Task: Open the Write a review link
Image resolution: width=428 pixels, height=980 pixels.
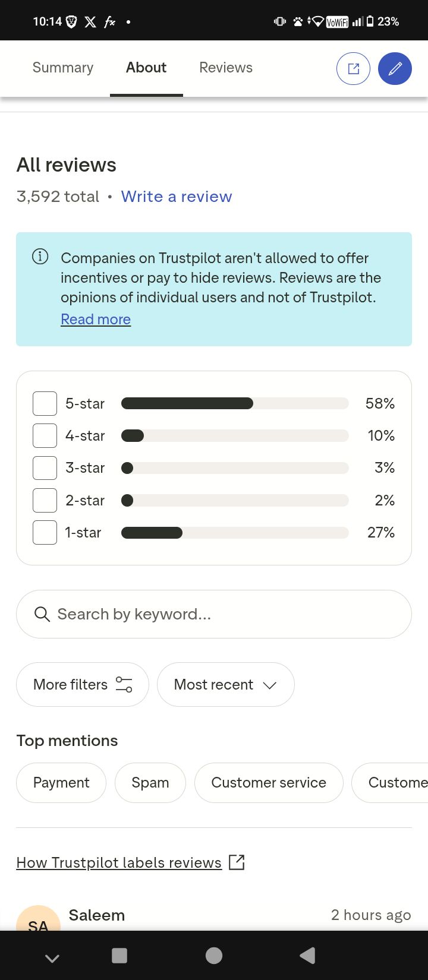Action: click(177, 197)
